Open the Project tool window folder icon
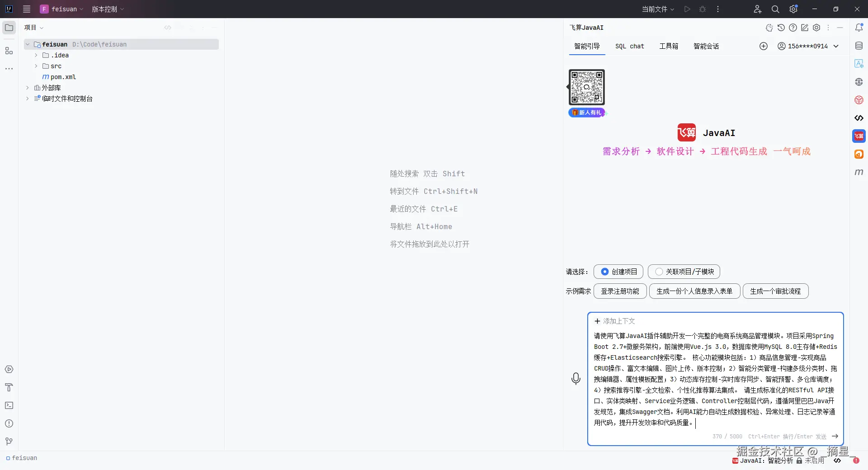The width and height of the screenshot is (868, 470). 9,28
